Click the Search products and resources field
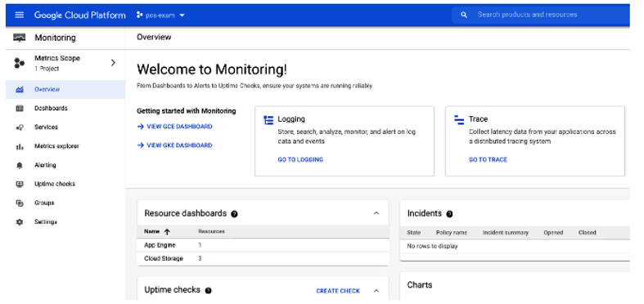 point(541,15)
